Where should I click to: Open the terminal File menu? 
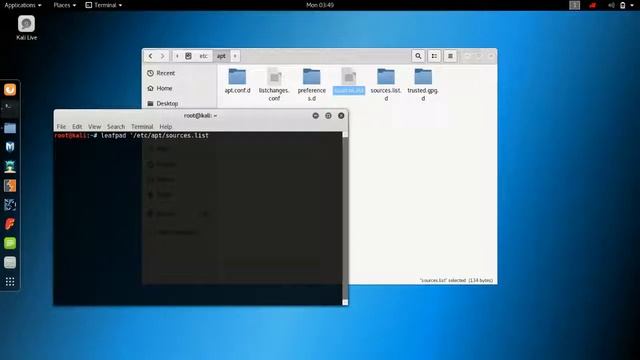coord(61,127)
